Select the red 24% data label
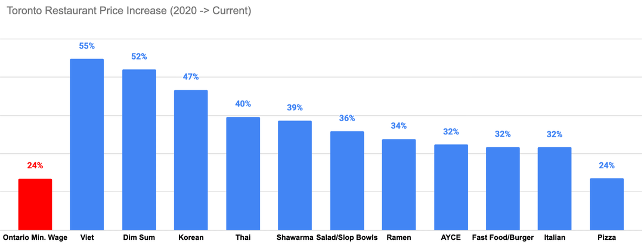 coord(35,165)
